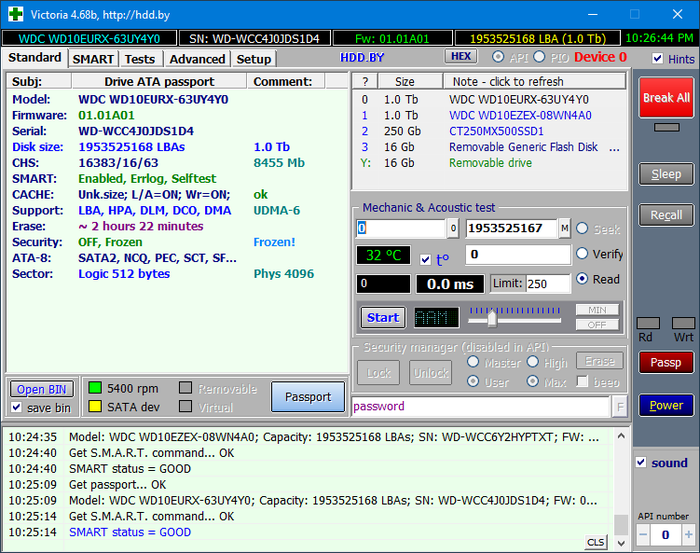Click the blue Power button
This screenshot has width=700, height=553.
tap(666, 405)
